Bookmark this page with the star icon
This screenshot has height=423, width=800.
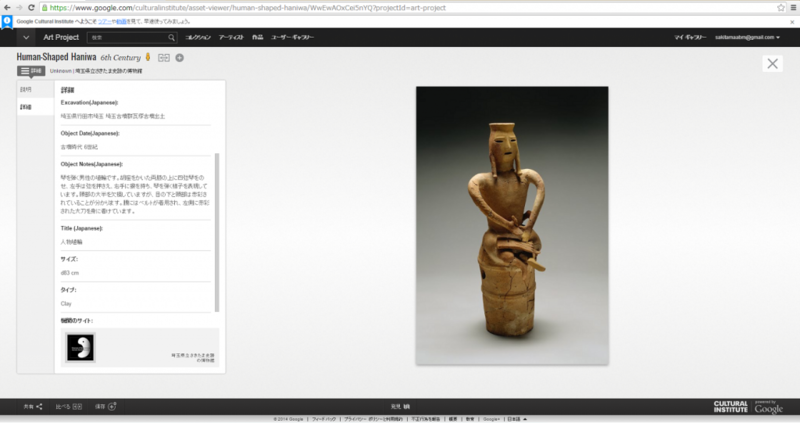click(781, 8)
